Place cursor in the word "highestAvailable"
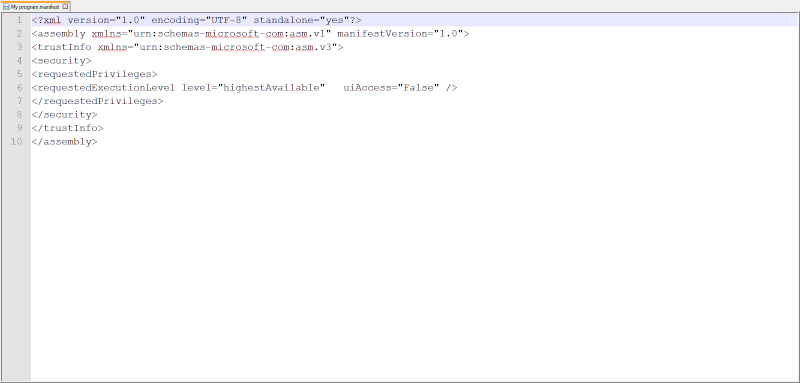This screenshot has width=800, height=383. coord(271,88)
